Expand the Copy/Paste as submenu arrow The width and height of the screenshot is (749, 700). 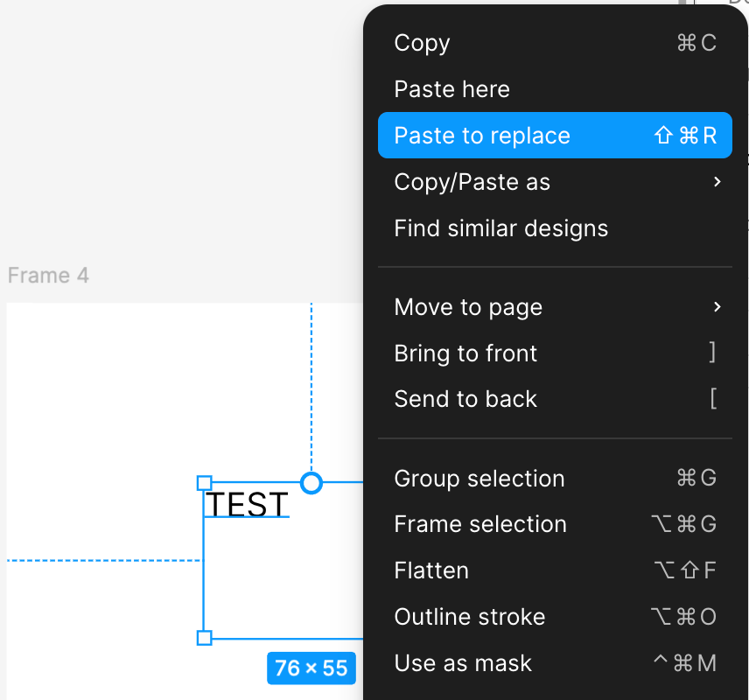click(717, 182)
